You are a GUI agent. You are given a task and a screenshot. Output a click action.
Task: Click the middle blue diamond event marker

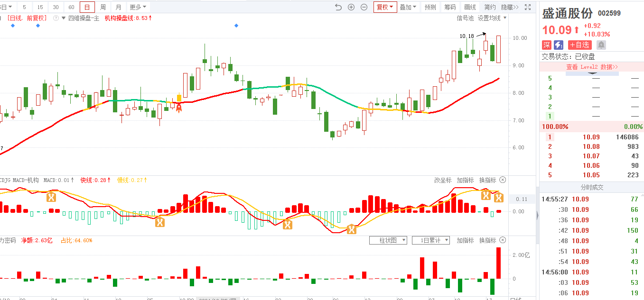click(x=38, y=25)
